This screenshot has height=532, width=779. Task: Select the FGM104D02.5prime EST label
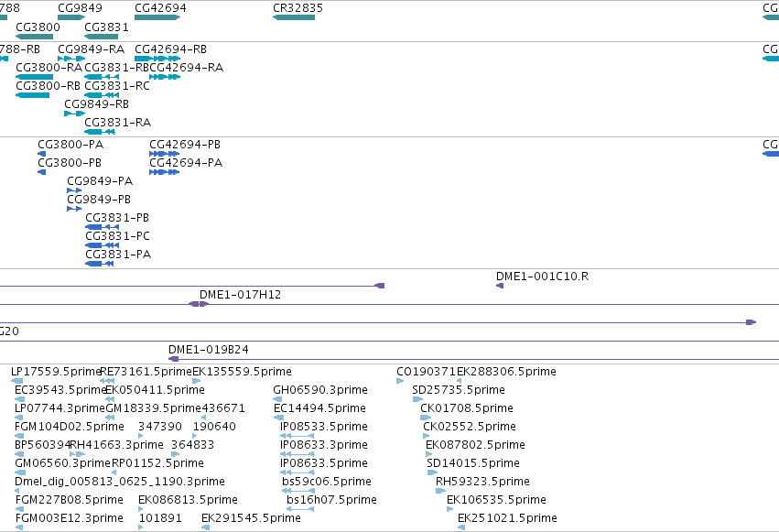click(70, 428)
